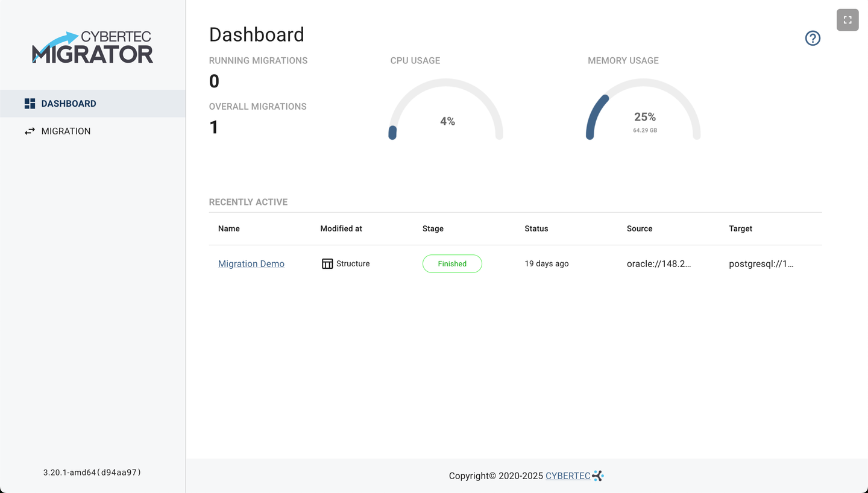The width and height of the screenshot is (868, 493).
Task: Open the Migration Demo link
Action: (251, 264)
